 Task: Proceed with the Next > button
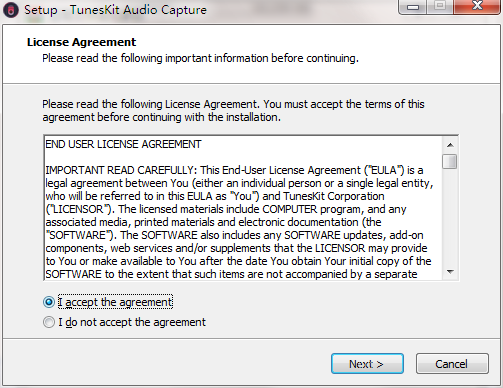pos(367,364)
